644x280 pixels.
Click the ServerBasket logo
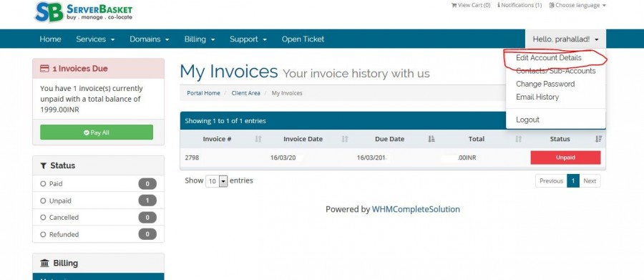point(84,11)
